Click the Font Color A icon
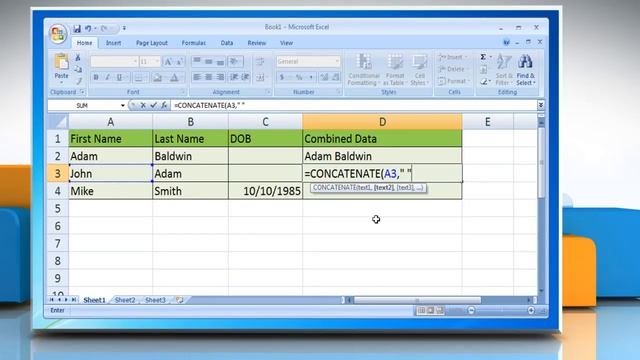The height and width of the screenshot is (360, 640). coord(174,77)
